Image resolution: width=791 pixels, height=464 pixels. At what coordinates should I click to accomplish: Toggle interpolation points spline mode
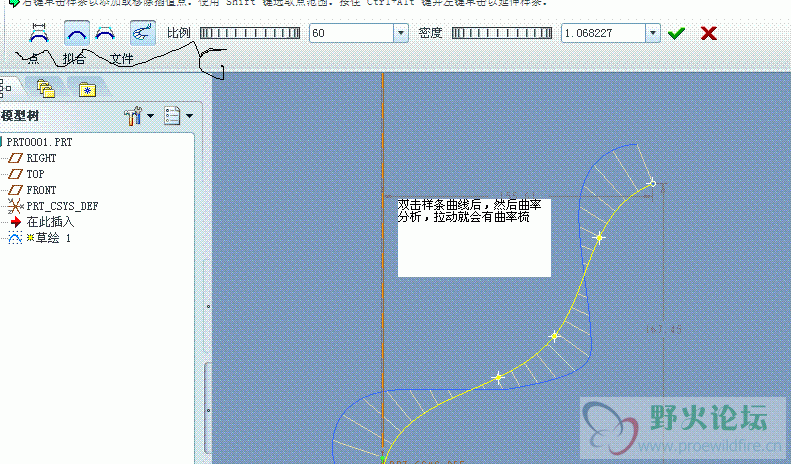coord(77,33)
